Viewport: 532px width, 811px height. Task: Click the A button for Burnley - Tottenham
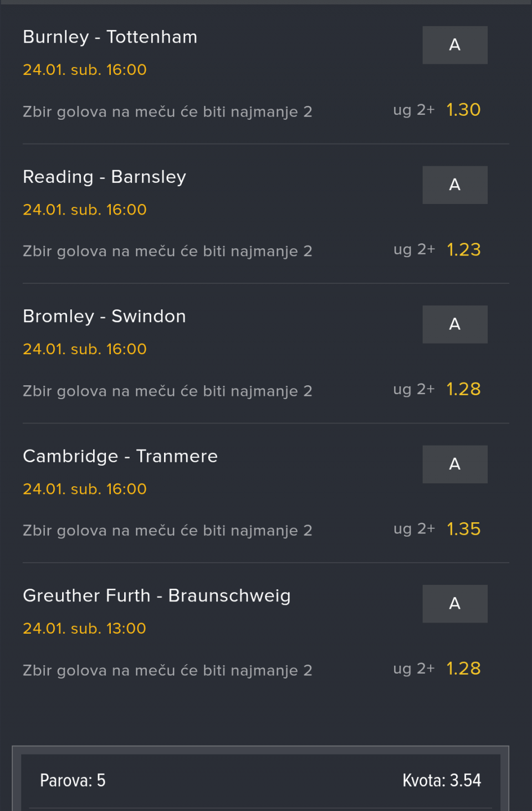454,45
